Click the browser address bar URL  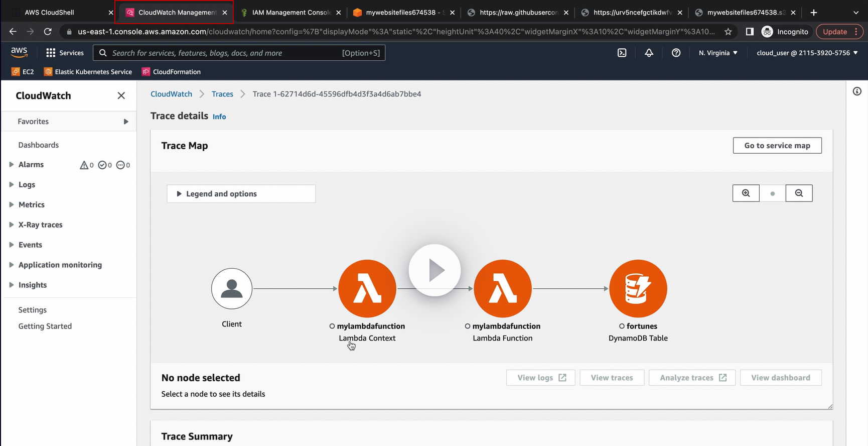[396, 32]
